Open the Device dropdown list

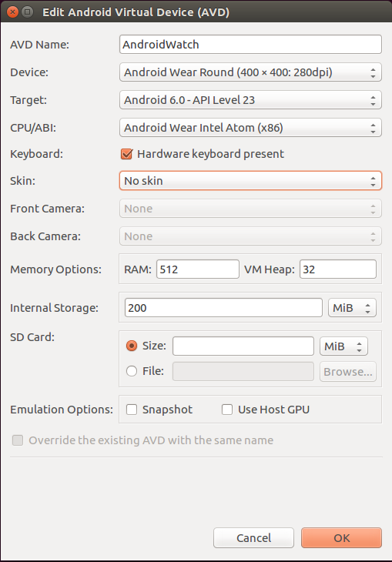coord(250,72)
